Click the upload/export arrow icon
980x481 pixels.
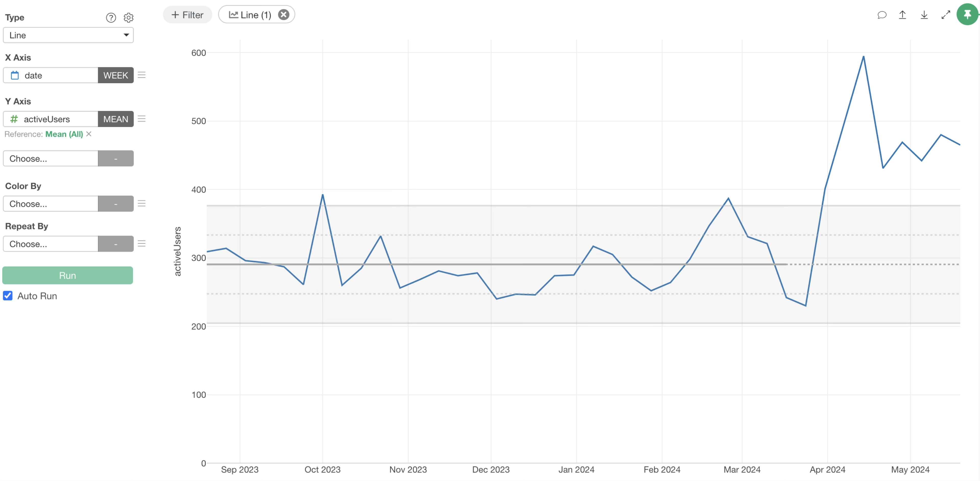click(902, 15)
